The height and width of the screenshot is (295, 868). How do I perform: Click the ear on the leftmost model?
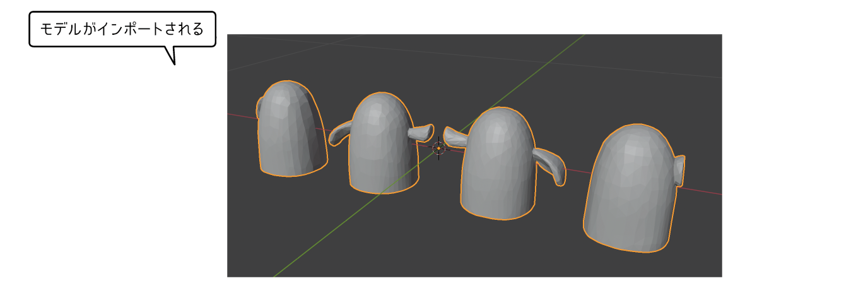tap(261, 109)
